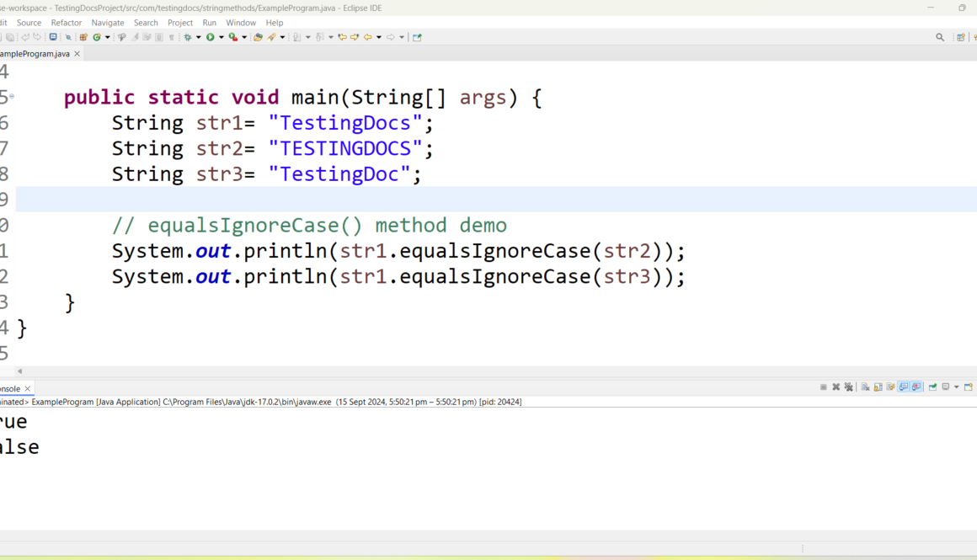
Task: Expand the Run button dropdown arrow
Action: click(221, 37)
